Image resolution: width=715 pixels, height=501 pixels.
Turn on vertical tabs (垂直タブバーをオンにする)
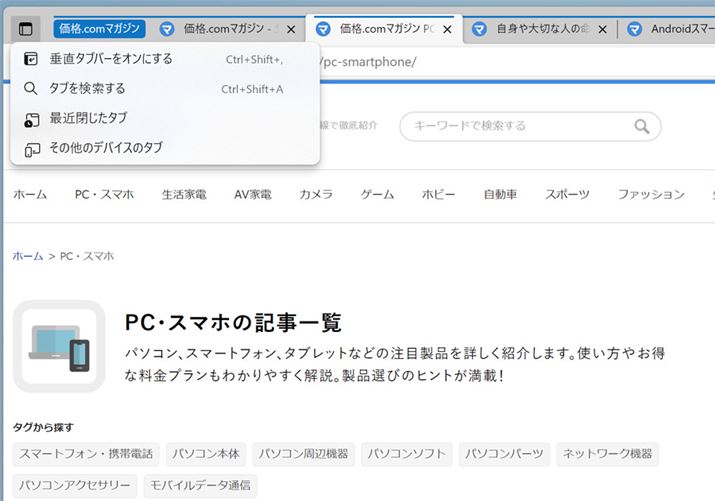[110, 59]
